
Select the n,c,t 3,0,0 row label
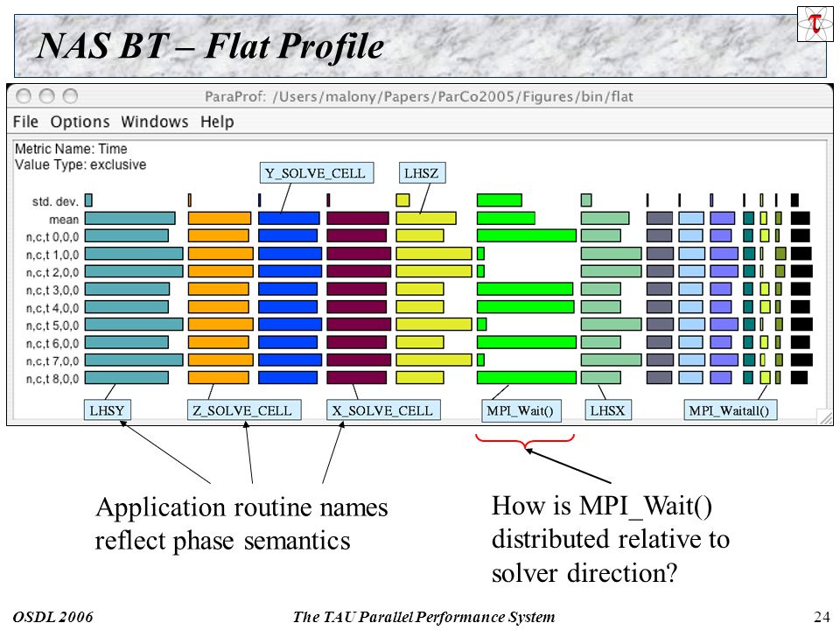[x=52, y=290]
